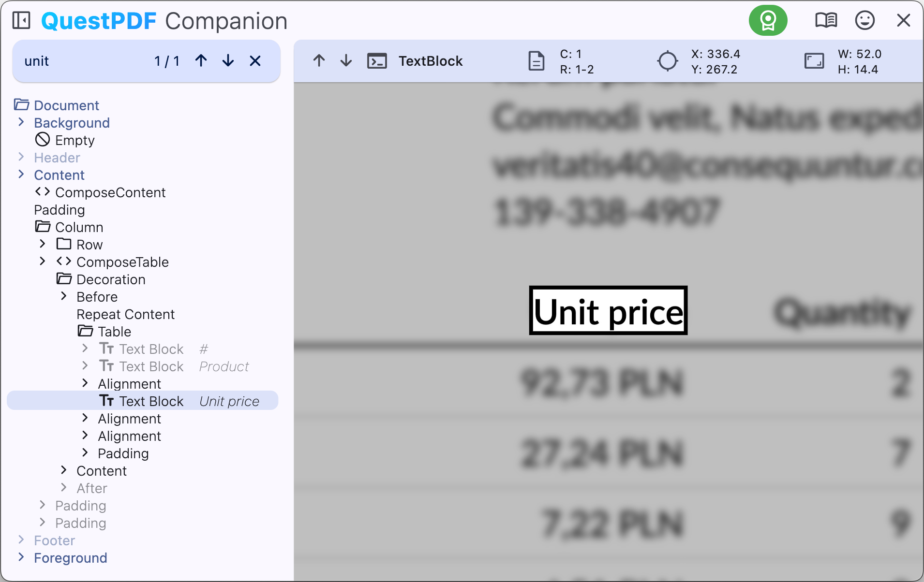This screenshot has height=582, width=924.
Task: Go to previous search result
Action: point(201,61)
